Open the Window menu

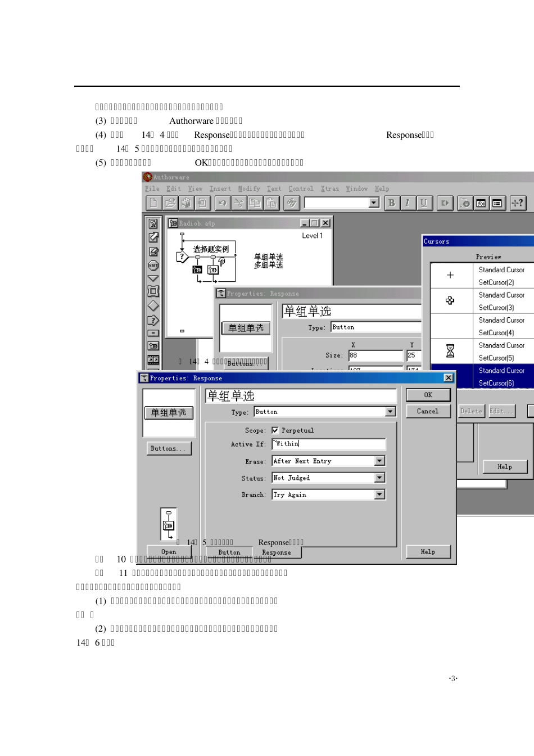pos(357,189)
